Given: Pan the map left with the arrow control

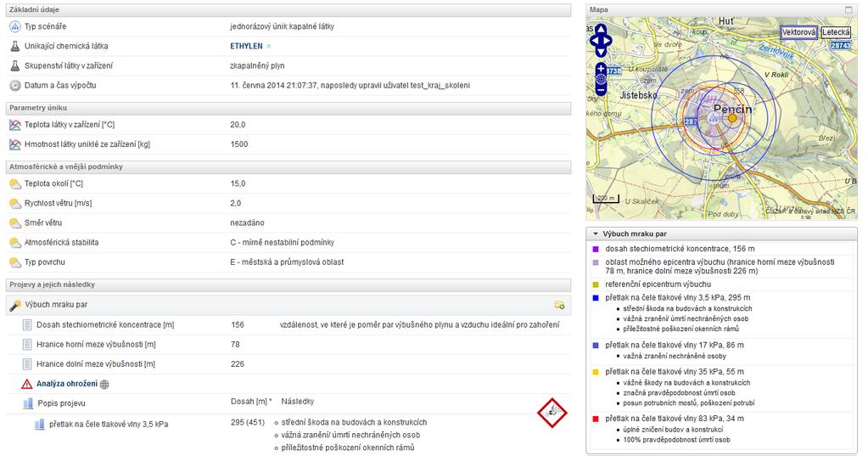Looking at the screenshot, I should 594,41.
